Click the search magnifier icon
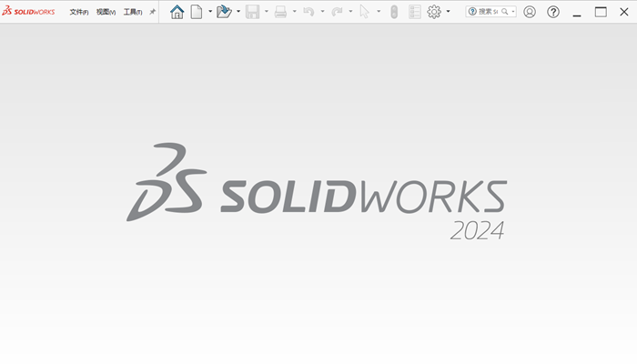The height and width of the screenshot is (364, 637). [504, 12]
